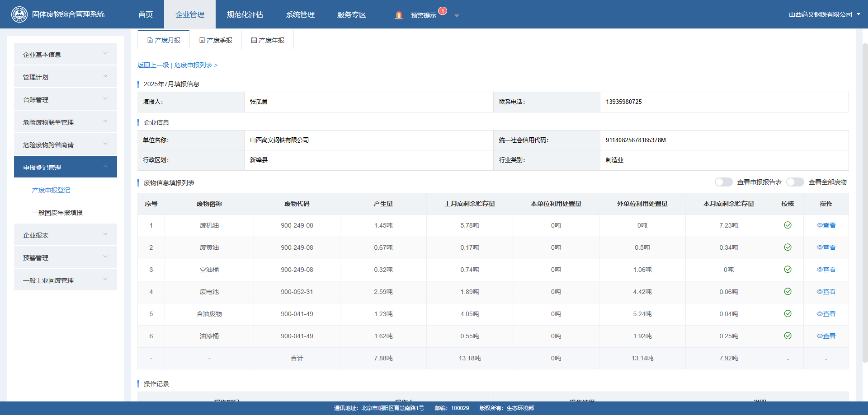The width and height of the screenshot is (868, 415).
Task: Click the green check icon for 废机油
Action: [788, 225]
